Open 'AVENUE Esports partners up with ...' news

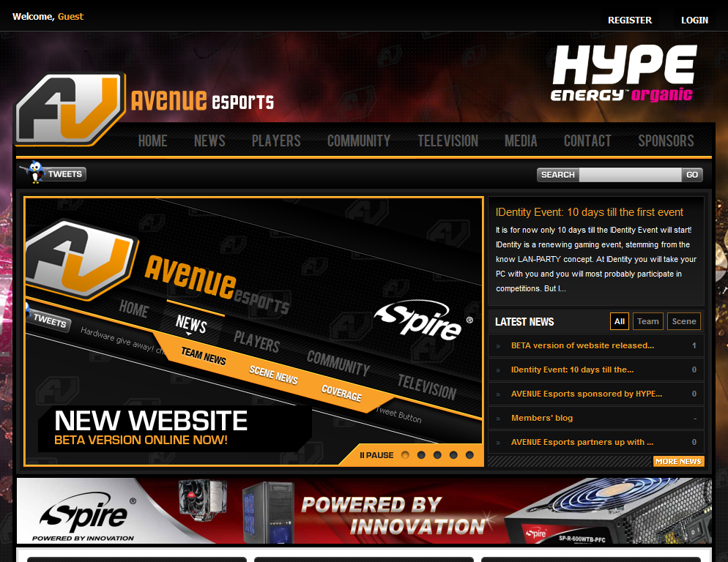point(582,442)
